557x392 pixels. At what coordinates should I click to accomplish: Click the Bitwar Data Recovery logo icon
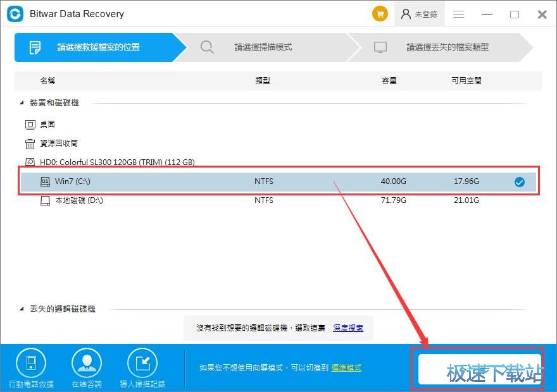tap(15, 14)
